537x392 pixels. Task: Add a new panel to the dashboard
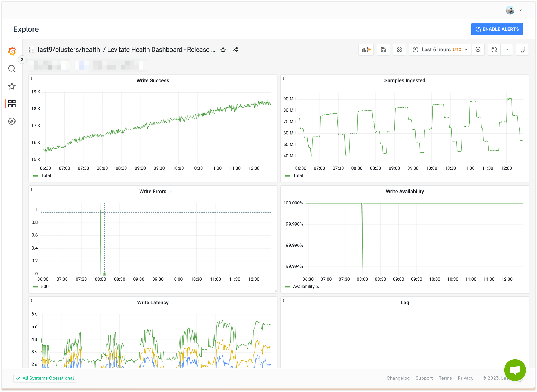click(x=366, y=49)
